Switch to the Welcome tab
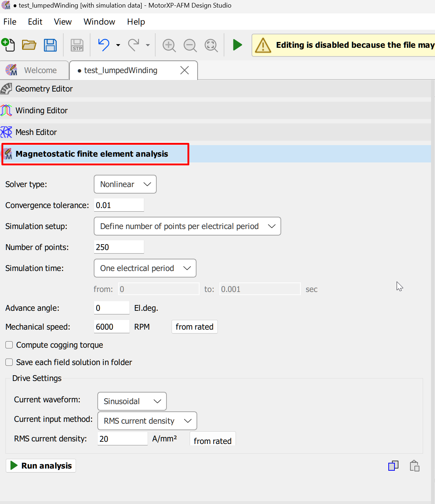The height and width of the screenshot is (504, 435). pyautogui.click(x=34, y=70)
